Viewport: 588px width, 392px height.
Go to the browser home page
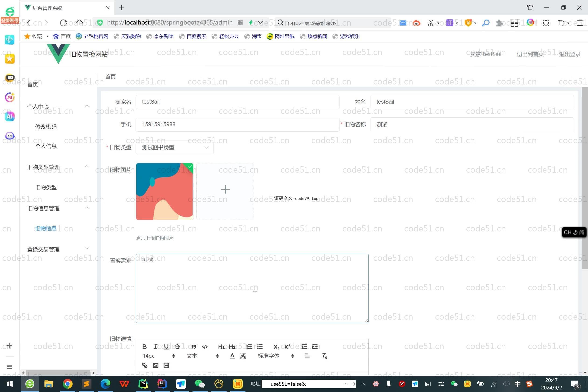point(80,23)
